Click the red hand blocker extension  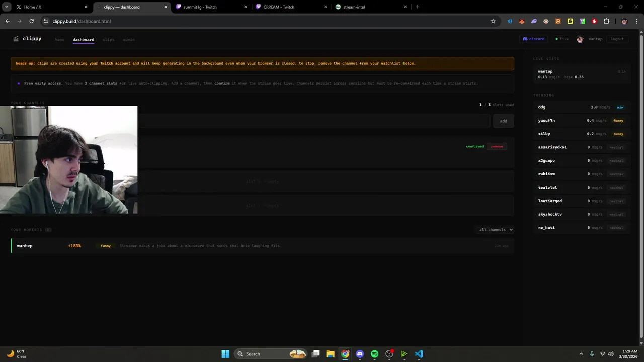click(x=594, y=21)
